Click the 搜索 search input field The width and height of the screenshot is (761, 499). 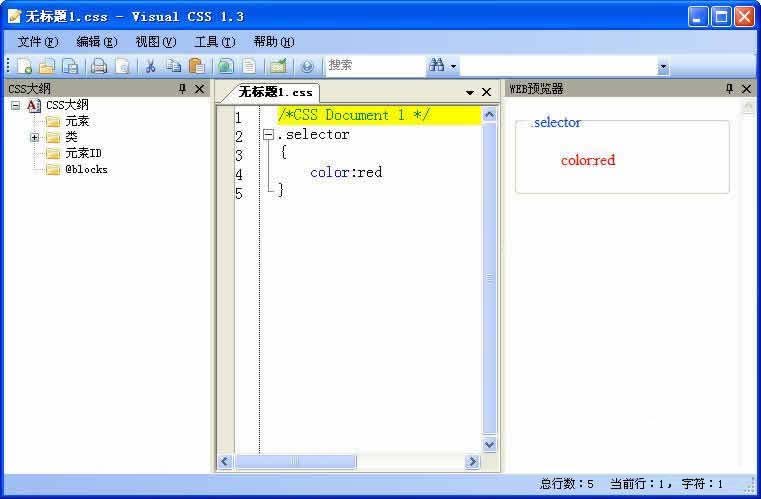[x=374, y=66]
